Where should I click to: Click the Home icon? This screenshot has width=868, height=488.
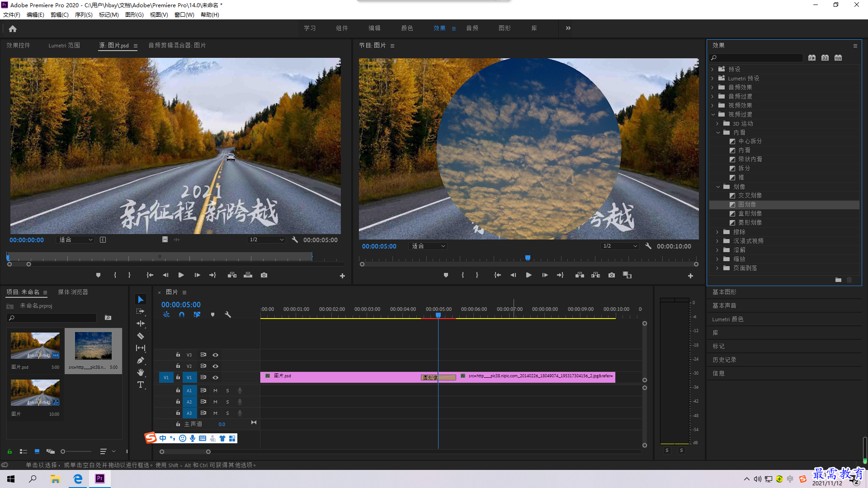click(x=13, y=28)
